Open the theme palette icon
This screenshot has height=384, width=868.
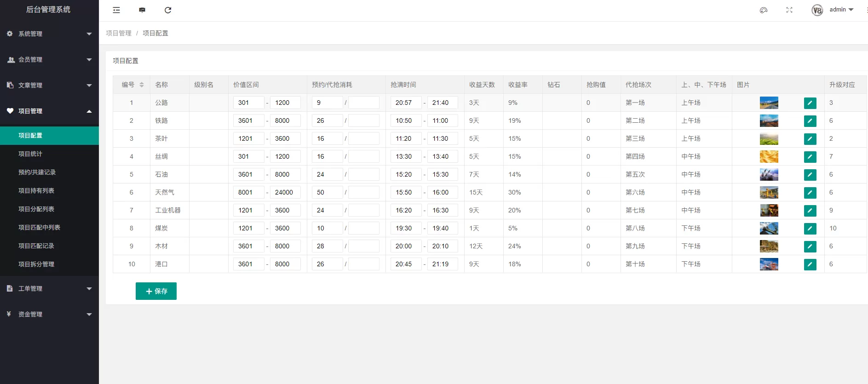click(764, 10)
